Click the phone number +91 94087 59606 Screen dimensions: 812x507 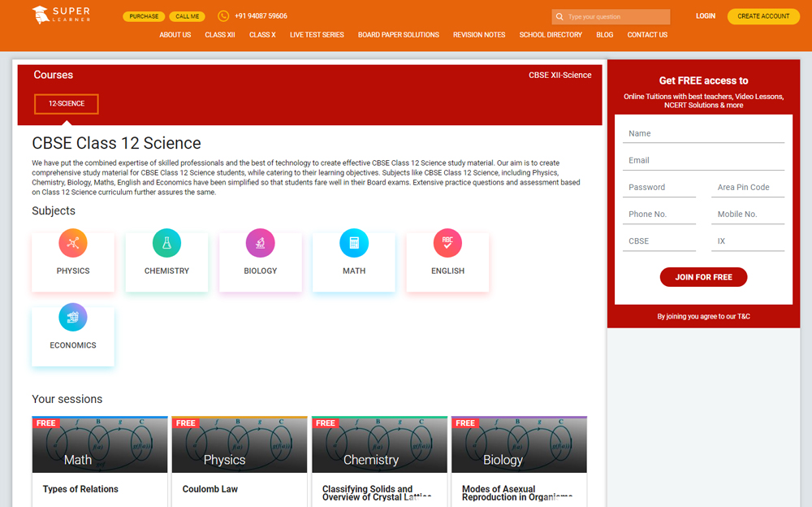tap(261, 16)
